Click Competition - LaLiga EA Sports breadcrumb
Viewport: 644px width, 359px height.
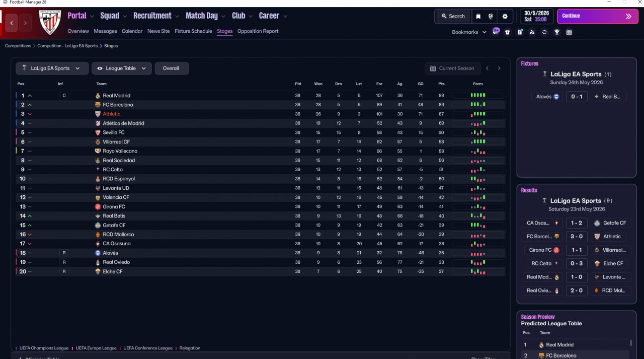pos(67,46)
